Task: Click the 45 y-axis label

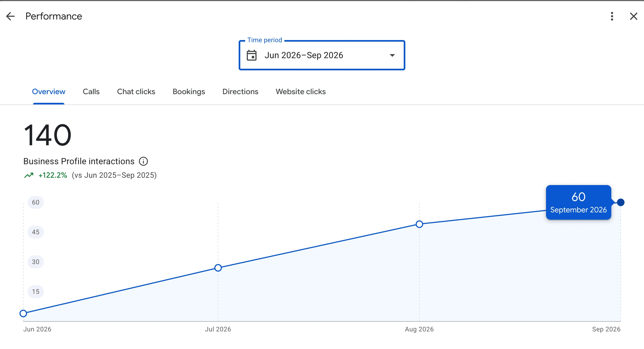Action: (36, 232)
